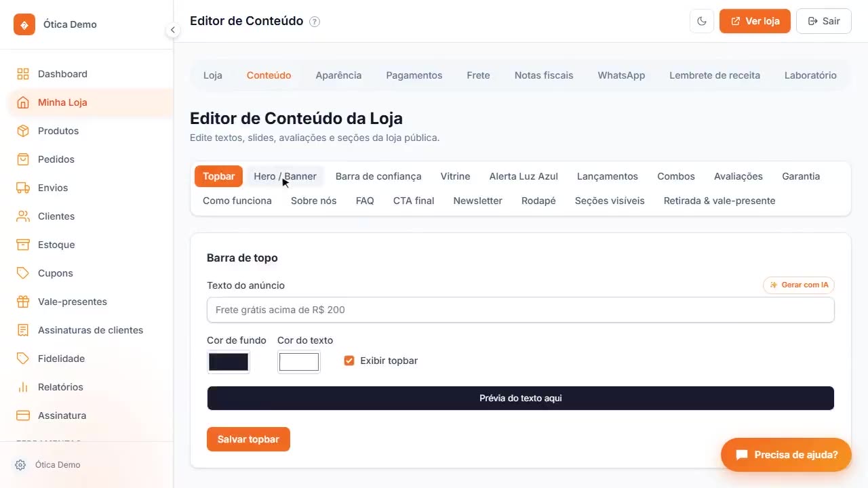Uncheck the Exibir topbar checkbox
868x488 pixels.
pos(349,361)
